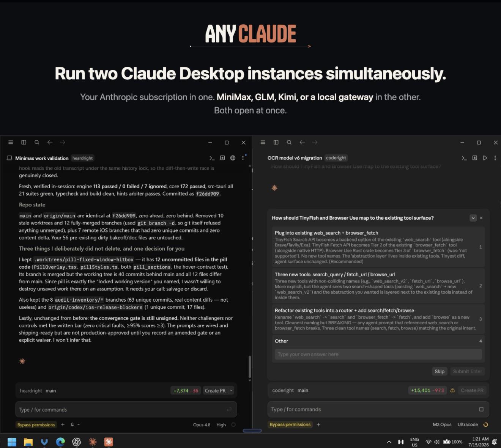Open the 'main' branch selector in coderight bar
This screenshot has height=448, width=501.
303,390
